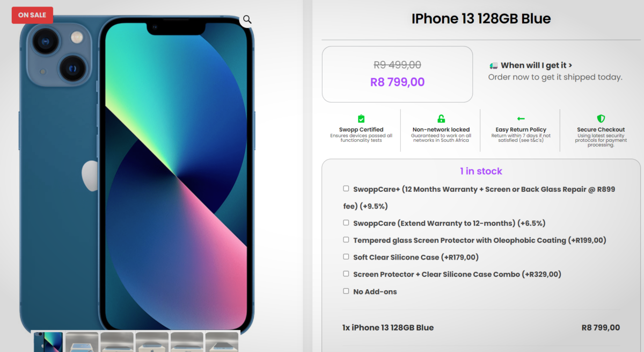The width and height of the screenshot is (644, 352).
Task: Click the Secure Checkout shield icon
Action: tap(601, 119)
